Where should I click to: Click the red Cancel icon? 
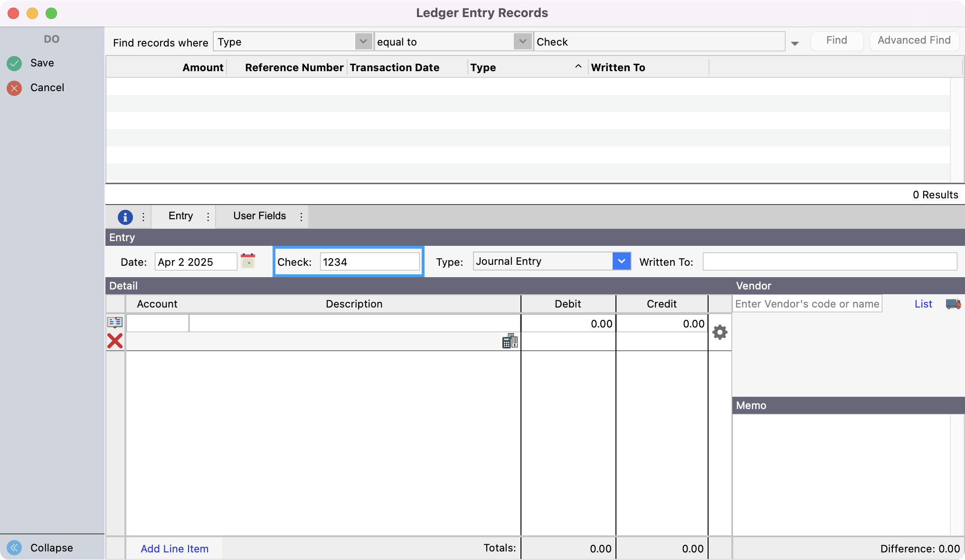click(14, 88)
